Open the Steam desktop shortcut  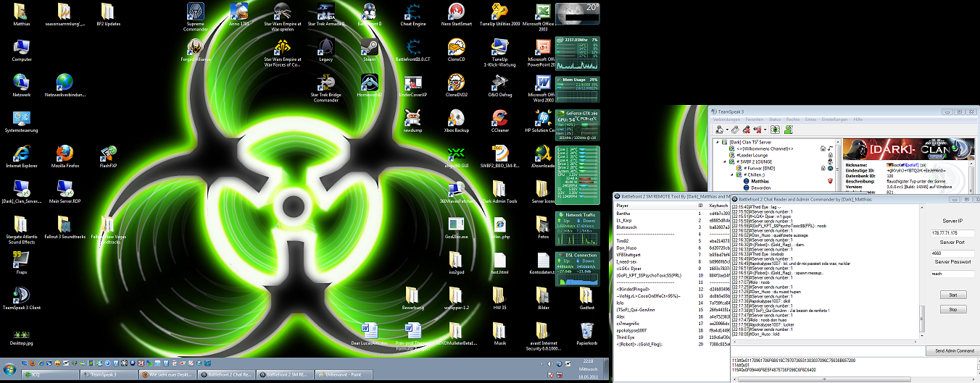(369, 46)
